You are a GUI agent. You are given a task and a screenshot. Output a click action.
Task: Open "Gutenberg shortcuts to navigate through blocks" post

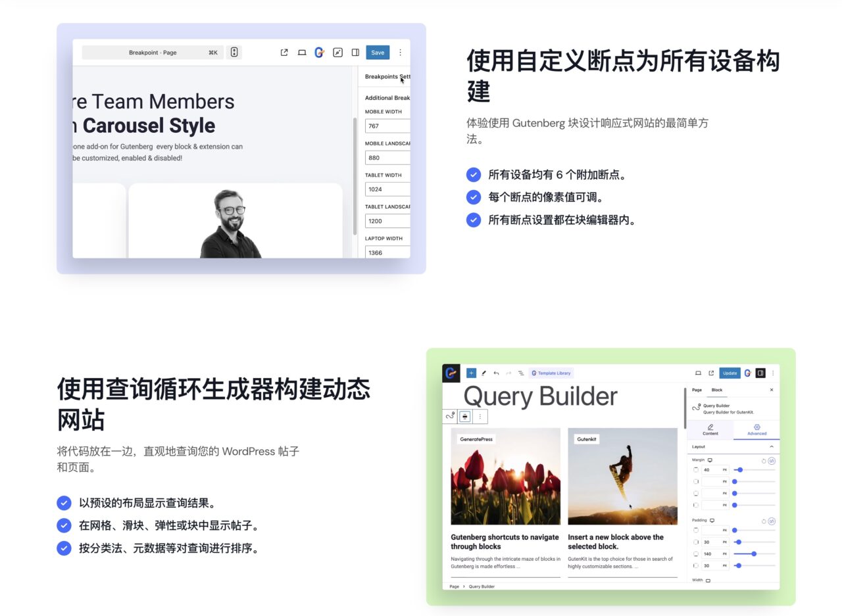(x=505, y=542)
